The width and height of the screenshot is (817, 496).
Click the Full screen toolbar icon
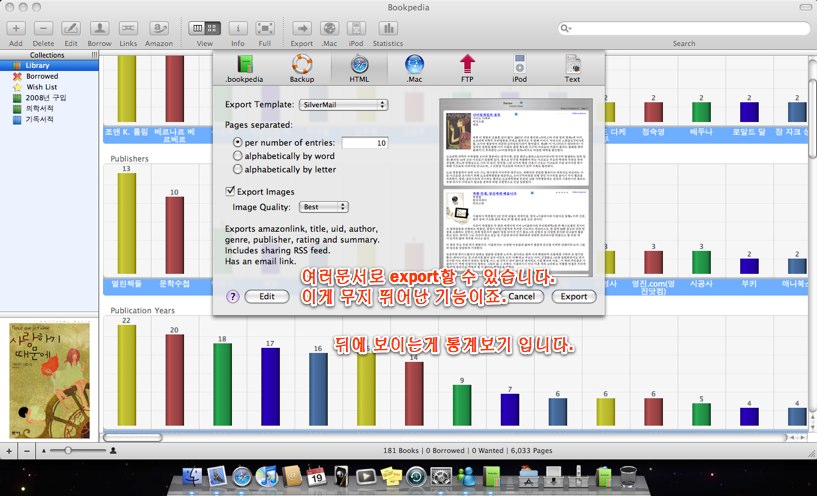(265, 28)
